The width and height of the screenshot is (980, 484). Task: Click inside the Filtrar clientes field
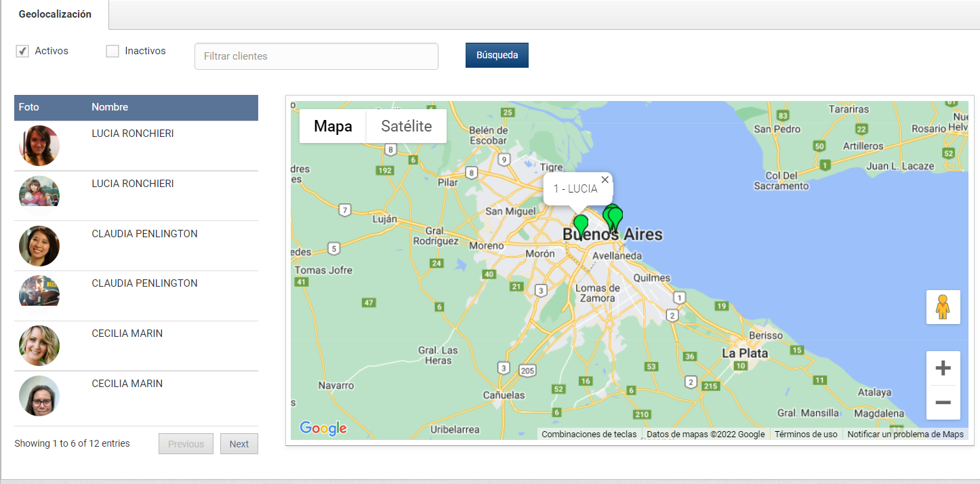(x=316, y=56)
